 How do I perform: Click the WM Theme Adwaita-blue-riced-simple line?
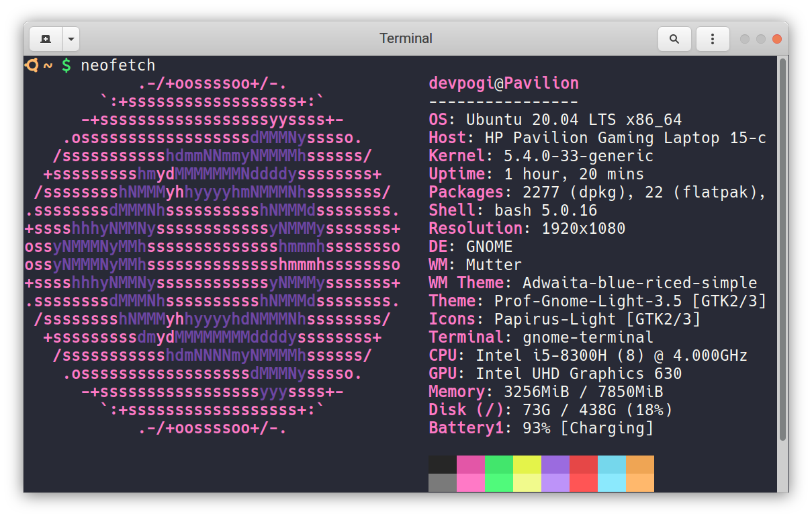click(593, 283)
